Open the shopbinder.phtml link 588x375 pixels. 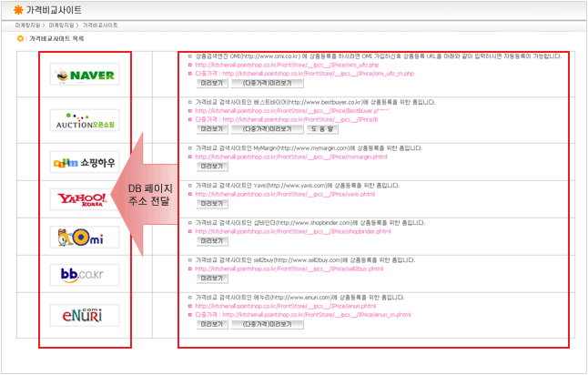coord(293,231)
